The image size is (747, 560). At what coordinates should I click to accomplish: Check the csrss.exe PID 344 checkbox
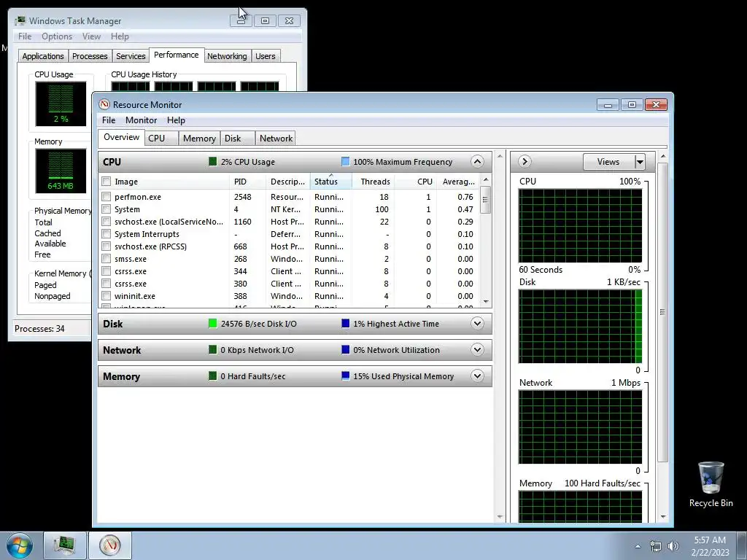pos(107,271)
